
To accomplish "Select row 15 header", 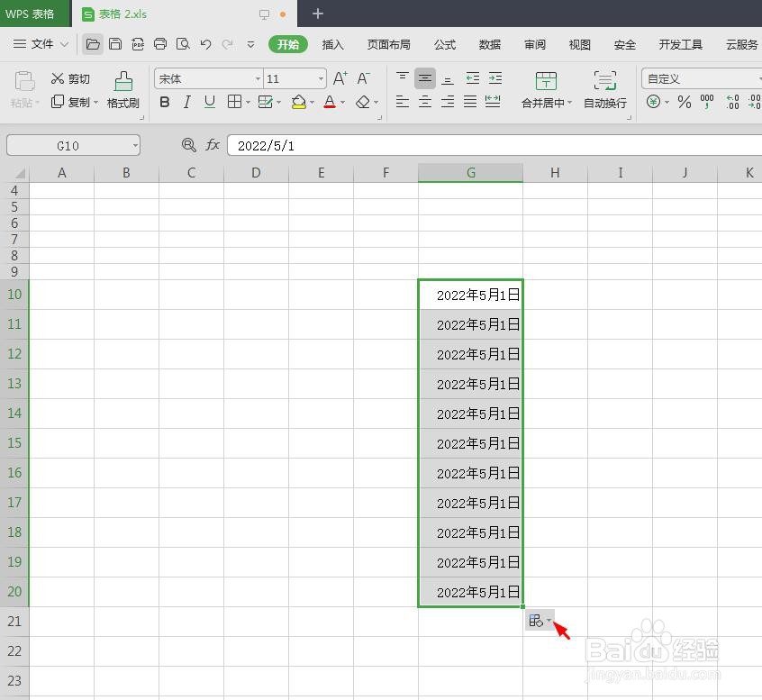I will pyautogui.click(x=14, y=443).
